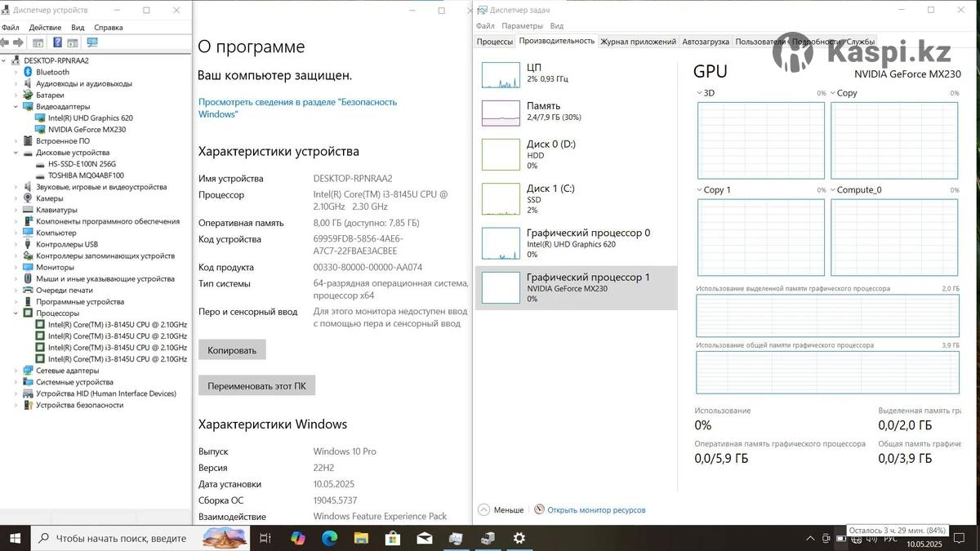The image size is (980, 551).
Task: Select the HS-SSD-E100N 256G disk icon
Action: pyautogui.click(x=40, y=164)
